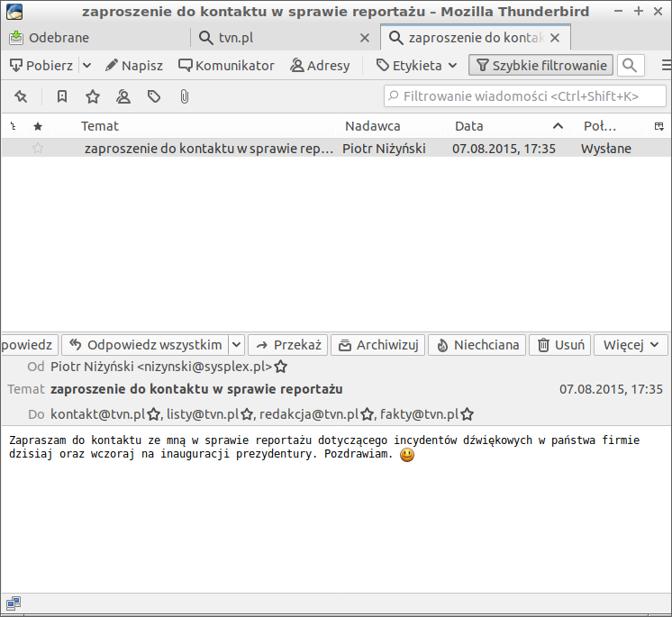Close the zaproszenie do kontaktu tab

555,38
